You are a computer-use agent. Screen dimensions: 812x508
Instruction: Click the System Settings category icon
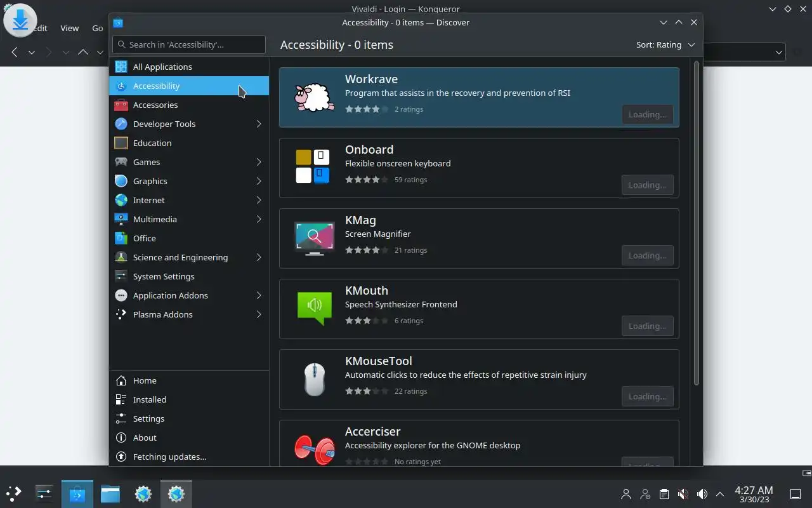(121, 276)
